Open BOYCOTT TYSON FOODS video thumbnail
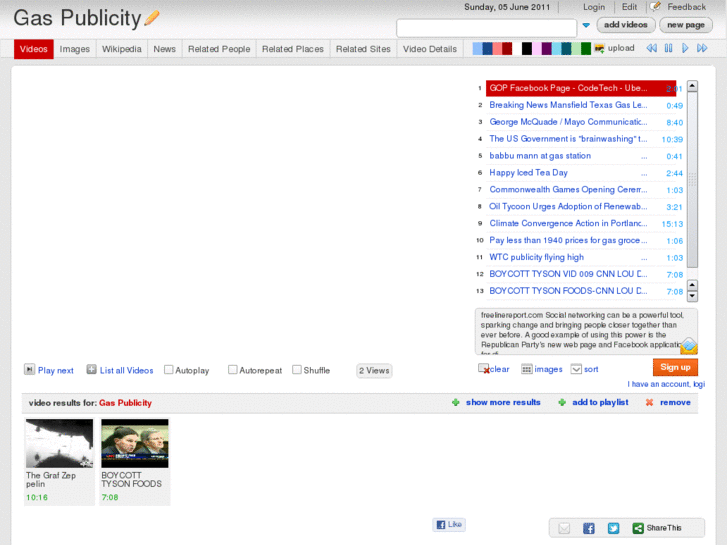 click(x=135, y=443)
